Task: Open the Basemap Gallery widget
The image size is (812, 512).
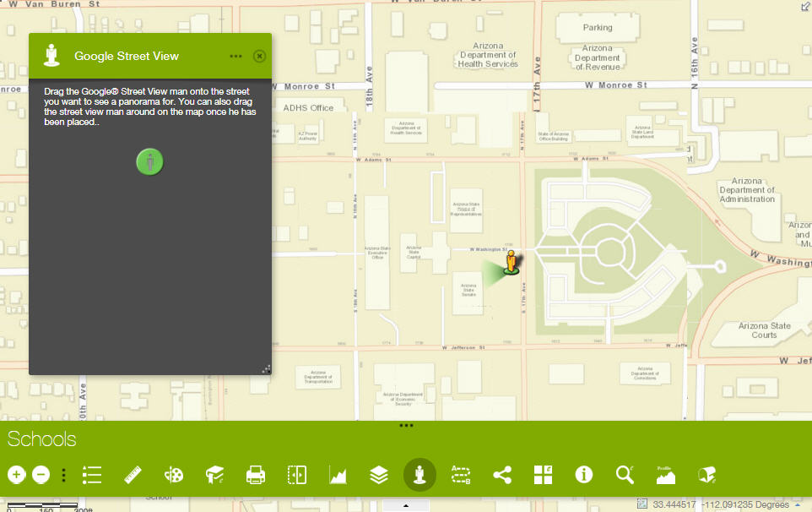Action: tap(543, 475)
